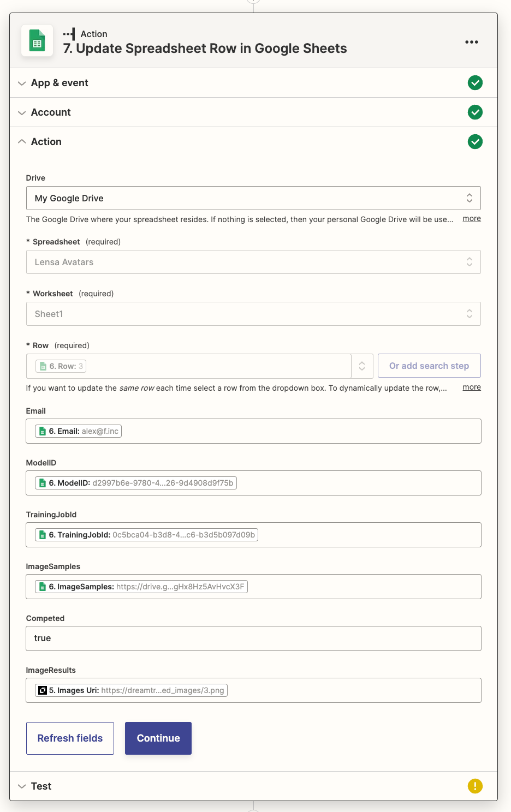
Task: Click into the Competed field containing true
Action: coord(253,638)
